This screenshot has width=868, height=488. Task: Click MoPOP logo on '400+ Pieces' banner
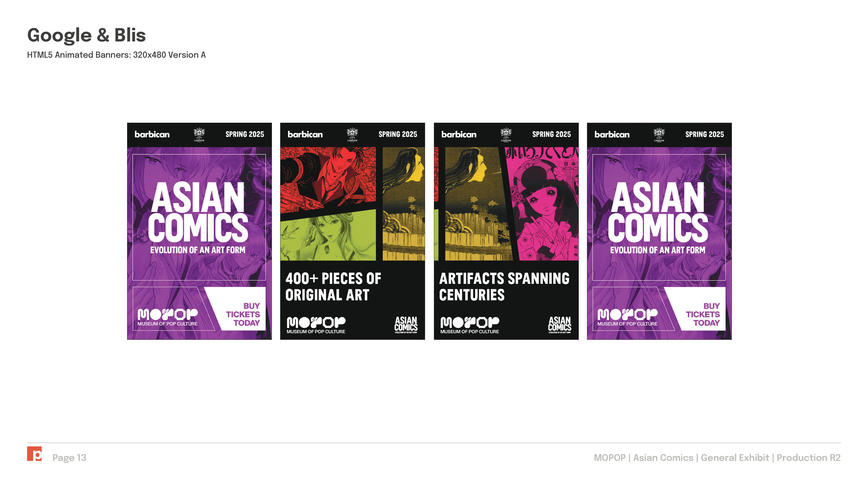pos(316,325)
